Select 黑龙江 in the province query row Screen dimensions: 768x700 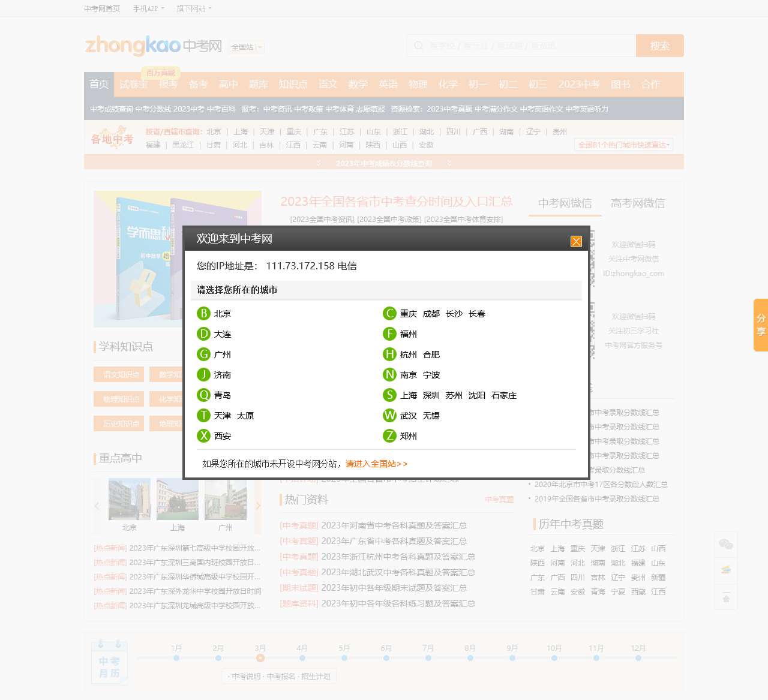click(x=183, y=145)
